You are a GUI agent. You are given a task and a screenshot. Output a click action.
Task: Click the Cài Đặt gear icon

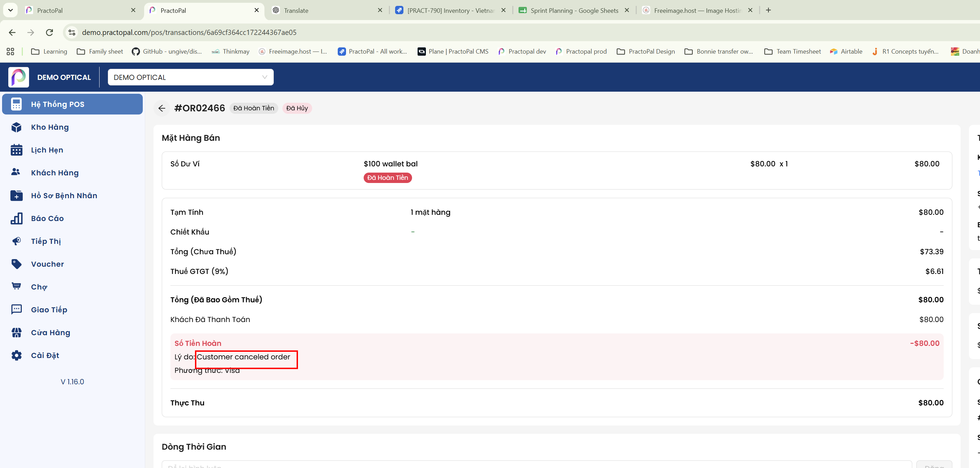tap(16, 355)
